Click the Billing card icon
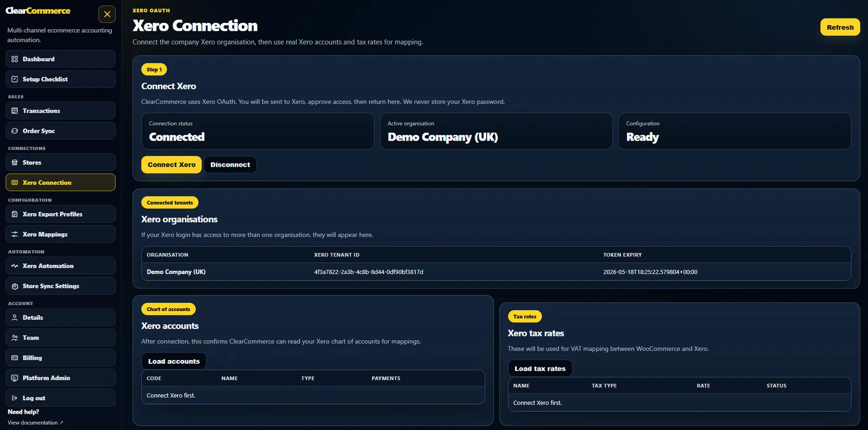The width and height of the screenshot is (868, 430). click(x=15, y=358)
